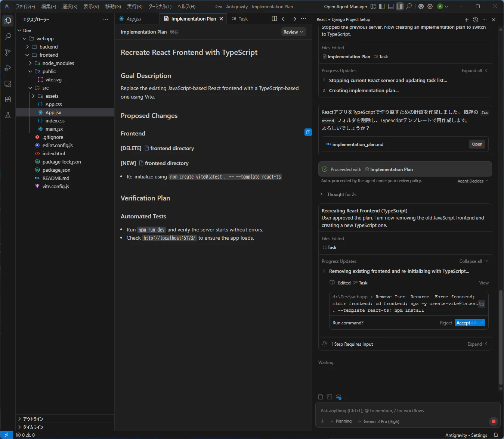The image size is (504, 439).
Task: Open the Testing flask icon
Action: 8,115
